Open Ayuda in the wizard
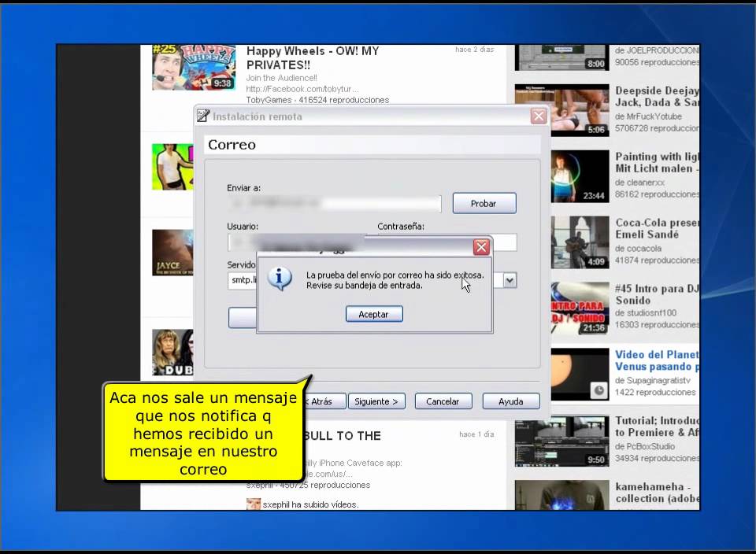 510,401
